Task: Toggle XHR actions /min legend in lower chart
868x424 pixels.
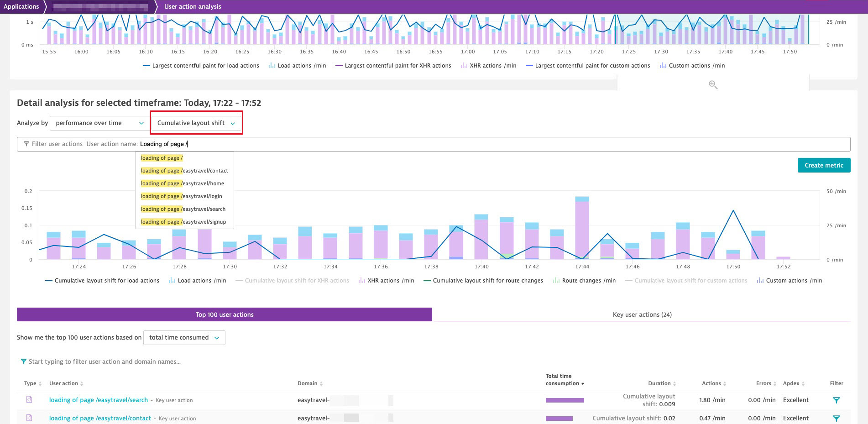Action: click(386, 281)
